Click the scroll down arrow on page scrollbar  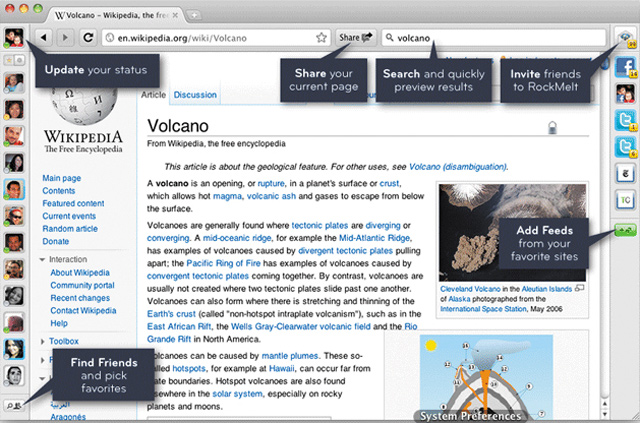(x=604, y=414)
